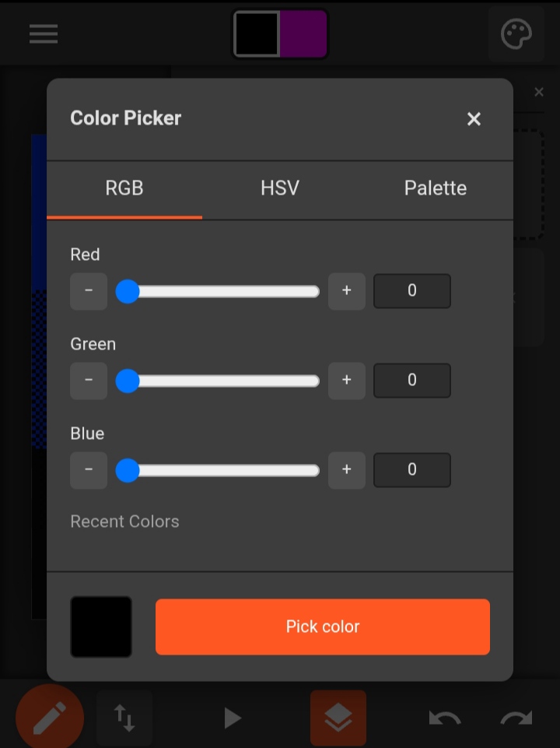Decrease the Red value
The height and width of the screenshot is (748, 560).
click(x=89, y=291)
